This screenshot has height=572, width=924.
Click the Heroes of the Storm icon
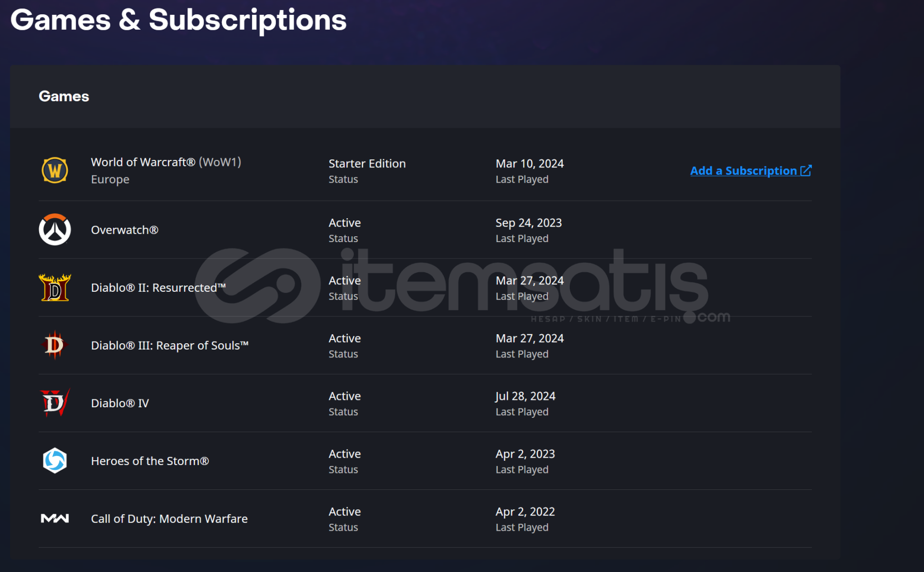pos(55,460)
